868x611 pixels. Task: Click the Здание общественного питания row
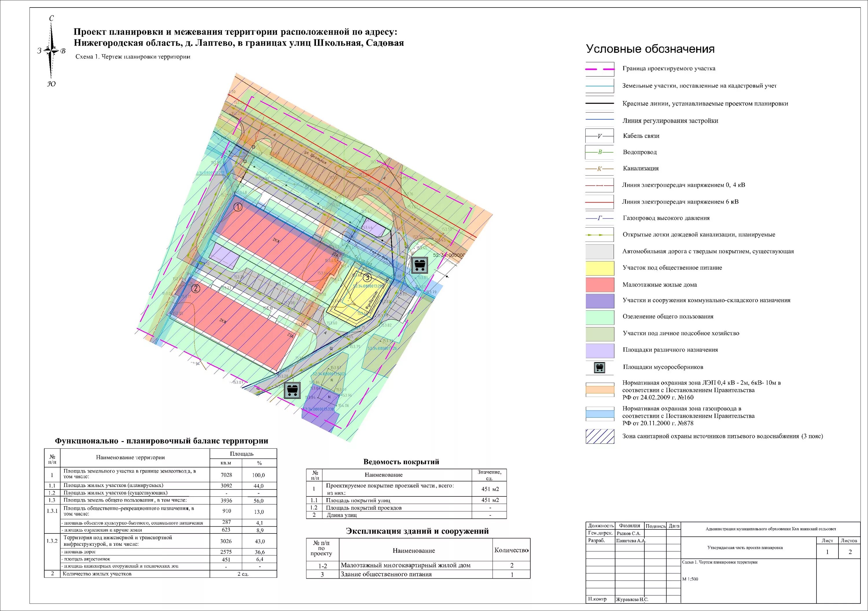(x=418, y=574)
